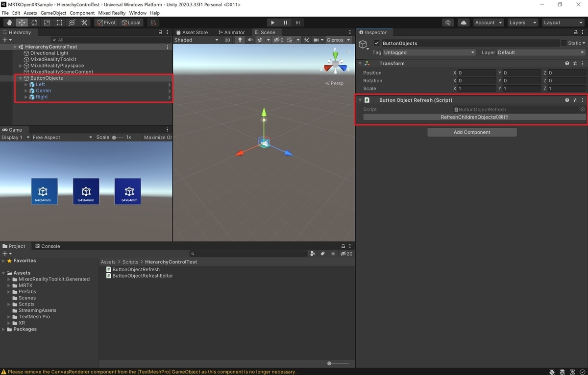Open the GameObject menu
The width and height of the screenshot is (588, 375).
tap(53, 13)
